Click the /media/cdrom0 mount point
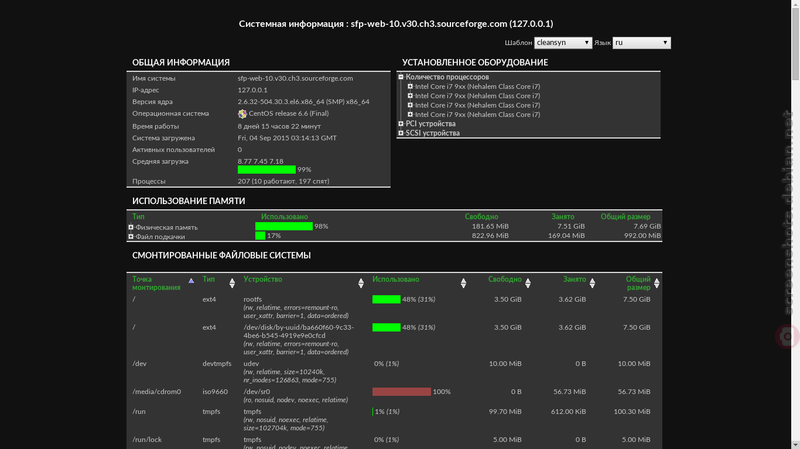 pyautogui.click(x=157, y=392)
